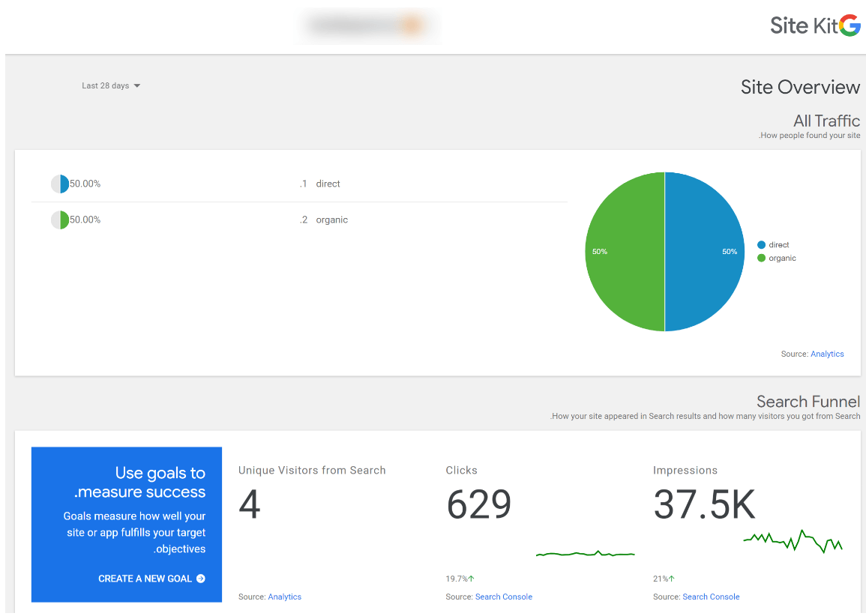Click the Google G logo icon
This screenshot has width=866, height=616.
[850, 25]
